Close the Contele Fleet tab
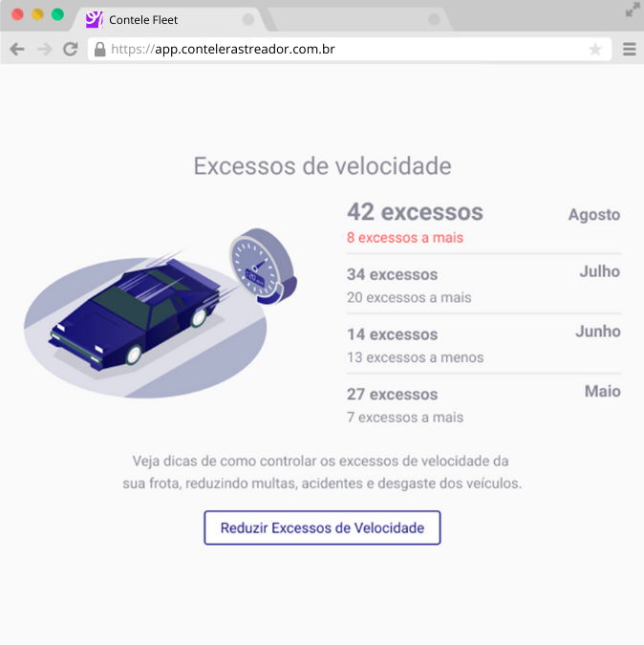Image resolution: width=644 pixels, height=645 pixels. click(x=248, y=19)
